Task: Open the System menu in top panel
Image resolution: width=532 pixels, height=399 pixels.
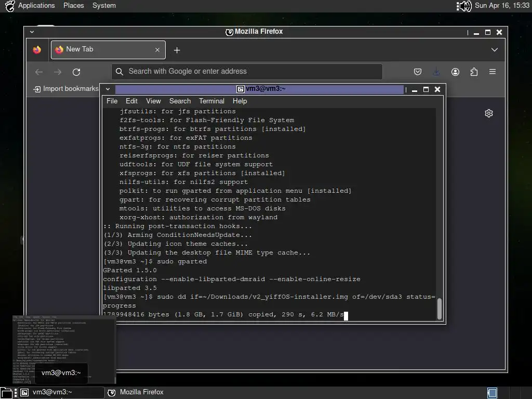Action: click(x=104, y=5)
